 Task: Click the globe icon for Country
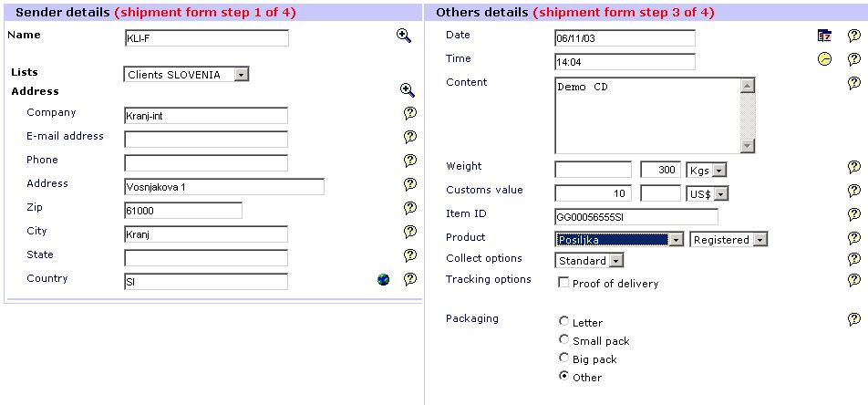[x=383, y=280]
